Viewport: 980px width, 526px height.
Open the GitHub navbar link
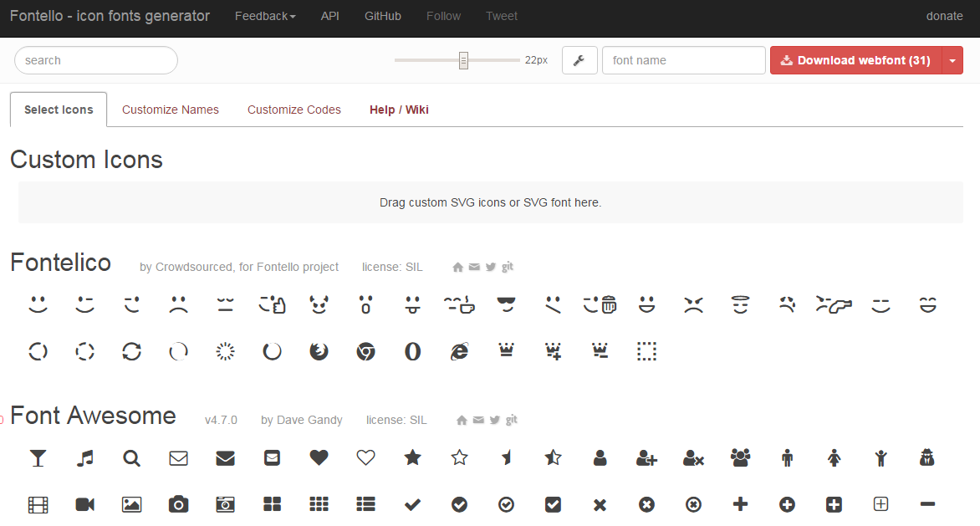point(382,16)
